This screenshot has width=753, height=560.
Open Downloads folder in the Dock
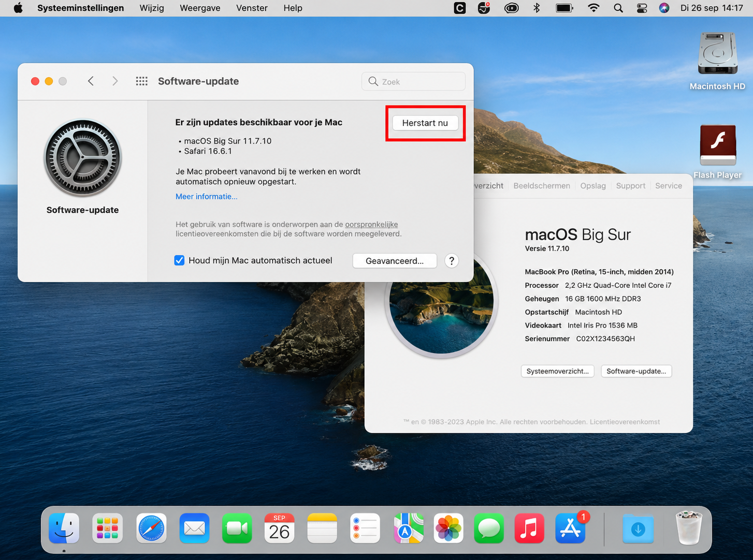click(x=638, y=529)
